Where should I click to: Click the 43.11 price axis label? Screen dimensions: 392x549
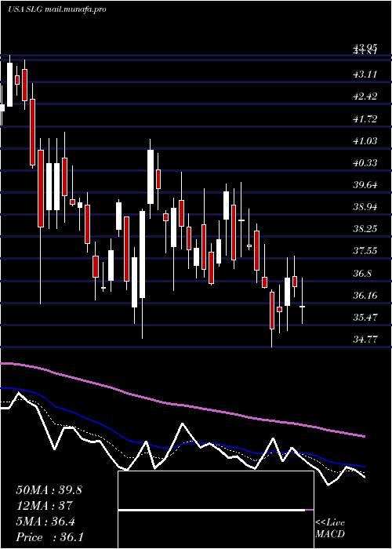pos(365,75)
